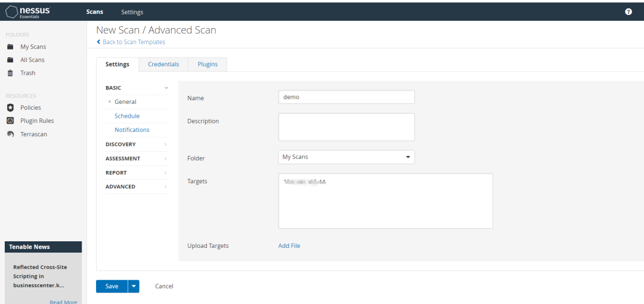The height and width of the screenshot is (304, 644).
Task: Click the Tenable News header
Action: coord(43,247)
